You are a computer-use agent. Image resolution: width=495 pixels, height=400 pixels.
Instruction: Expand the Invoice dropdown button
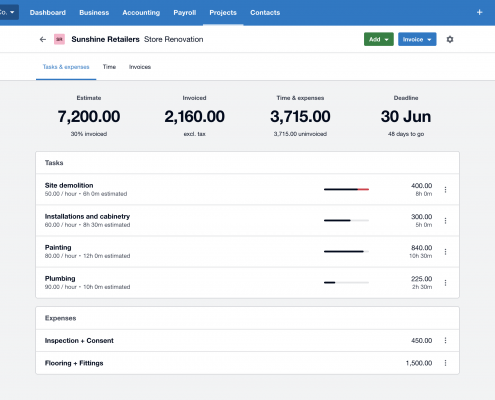pos(417,39)
